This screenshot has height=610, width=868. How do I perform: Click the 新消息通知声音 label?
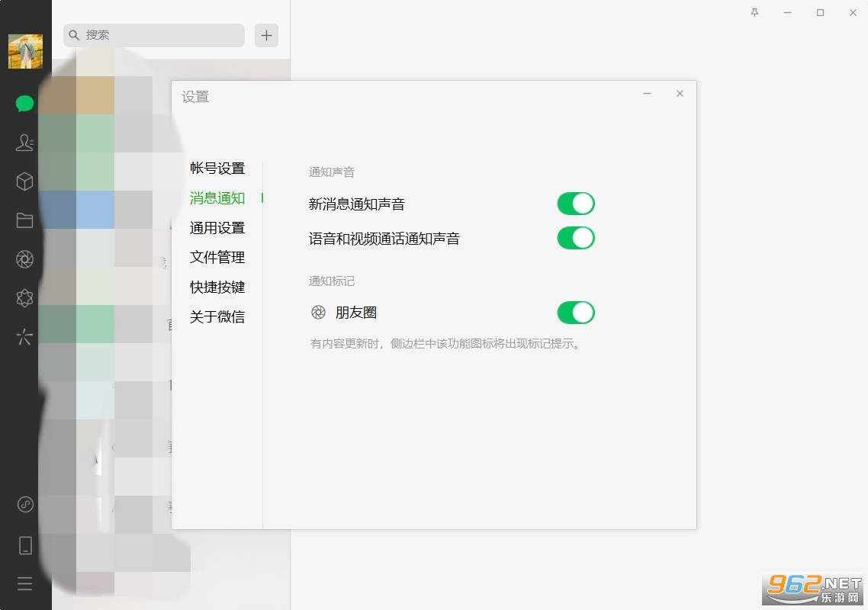tap(357, 204)
